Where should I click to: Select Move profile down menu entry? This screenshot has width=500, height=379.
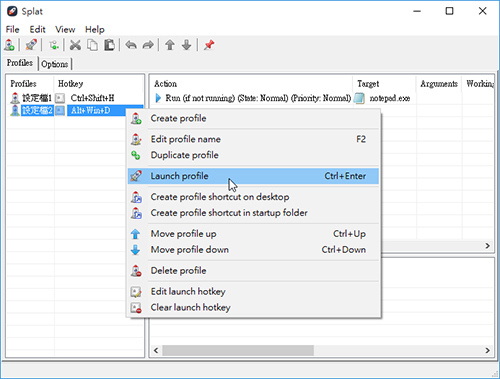254,250
